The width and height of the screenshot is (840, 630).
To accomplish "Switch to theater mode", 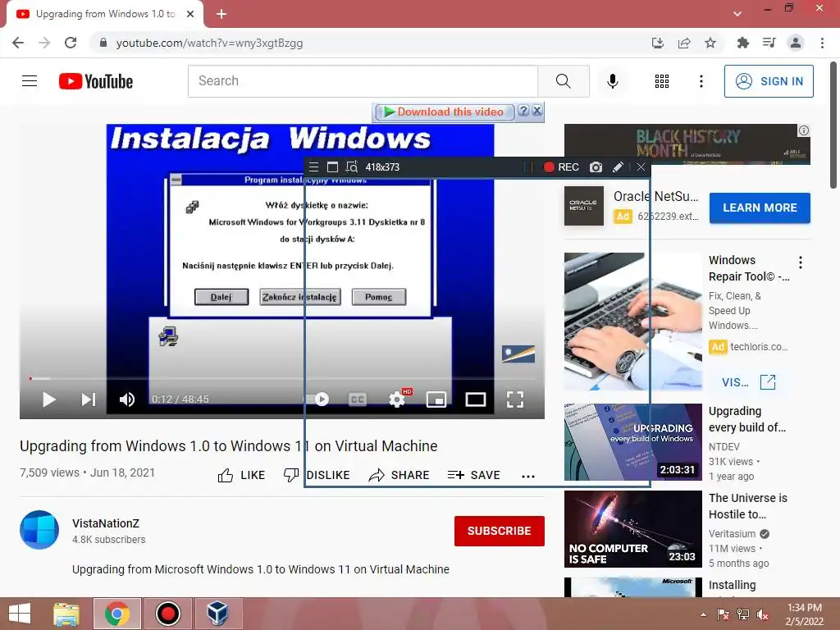I will pyautogui.click(x=476, y=399).
